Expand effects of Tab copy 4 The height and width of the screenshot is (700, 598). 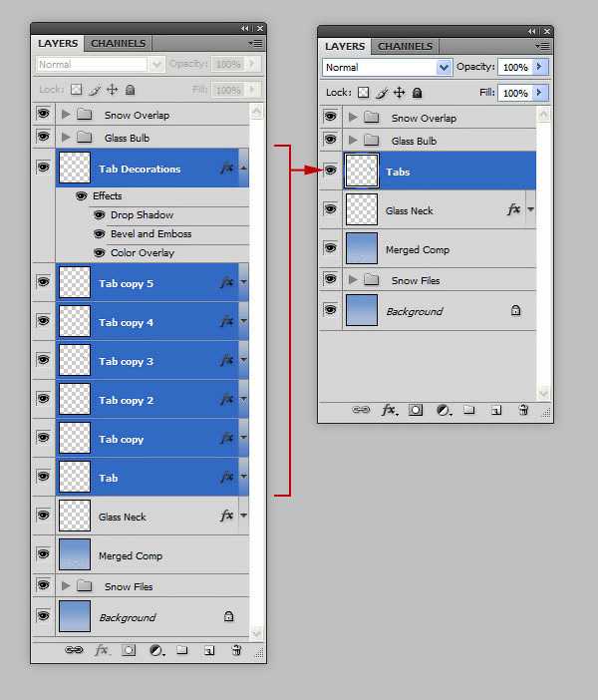[x=243, y=320]
